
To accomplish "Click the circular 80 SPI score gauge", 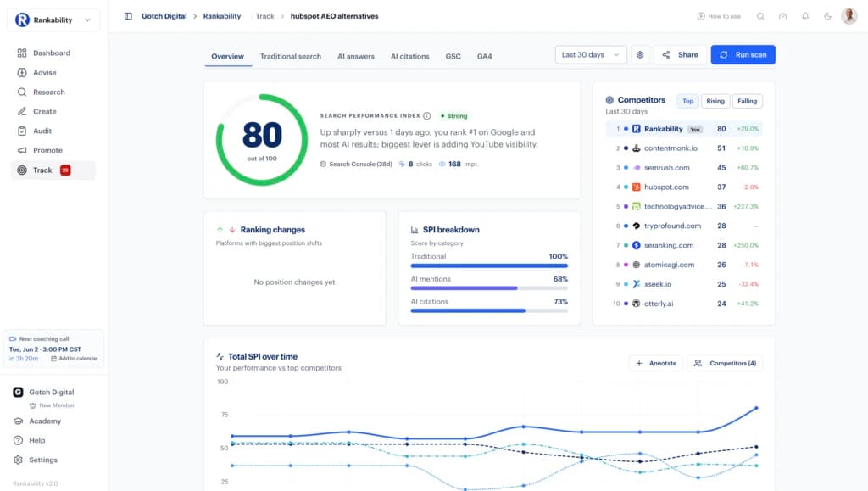I will (262, 140).
